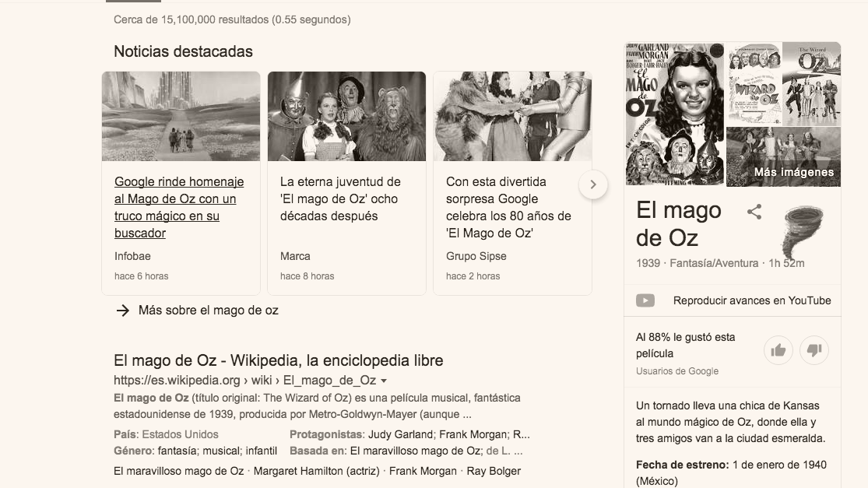This screenshot has height=488, width=868.
Task: Click the 'Usuarios de Google' text
Action: (677, 371)
